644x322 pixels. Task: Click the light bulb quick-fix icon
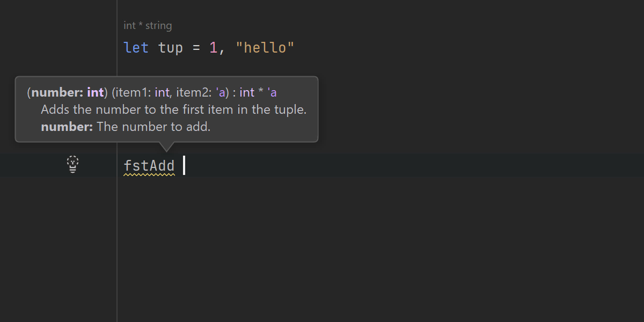(x=73, y=164)
